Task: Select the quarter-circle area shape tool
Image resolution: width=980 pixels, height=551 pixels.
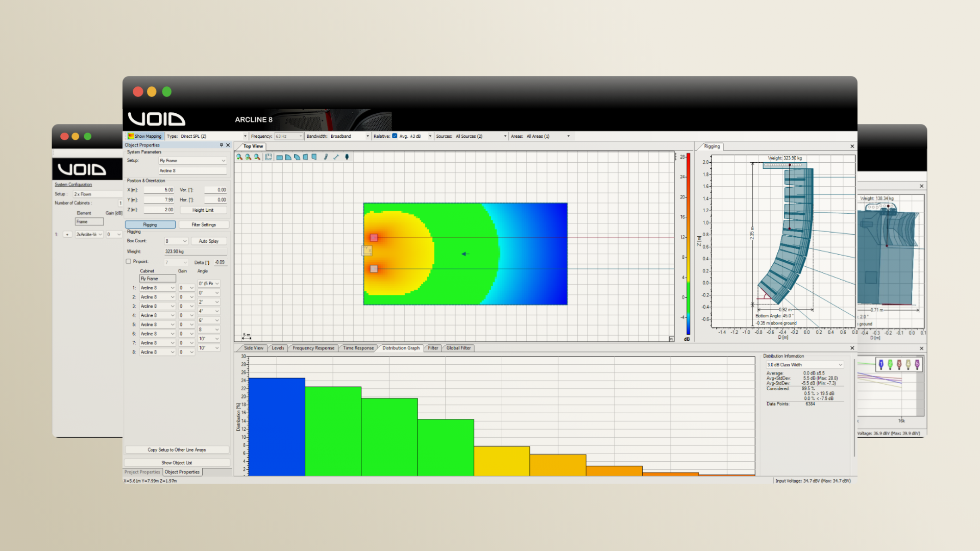Action: [x=288, y=157]
